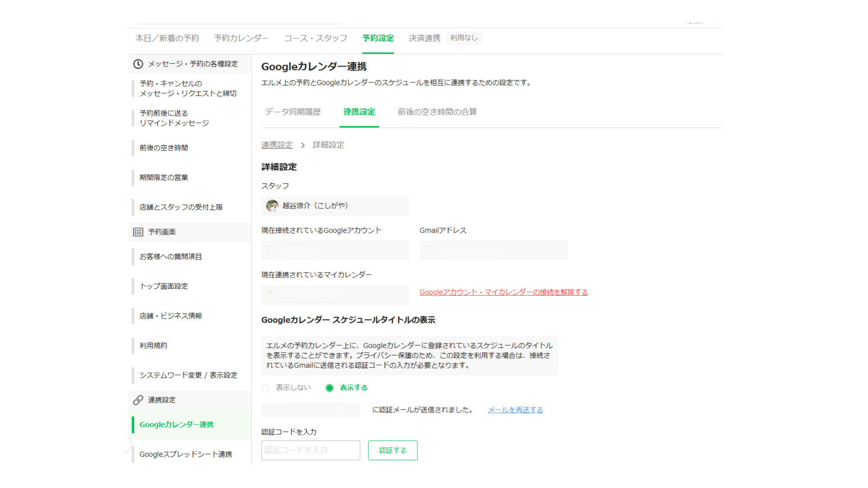Click the email field before に認証メールが送信されました
The image size is (868, 488).
click(x=311, y=410)
